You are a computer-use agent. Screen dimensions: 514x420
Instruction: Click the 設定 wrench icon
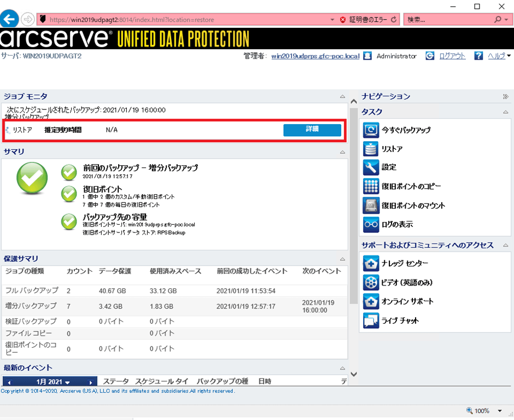tap(371, 167)
